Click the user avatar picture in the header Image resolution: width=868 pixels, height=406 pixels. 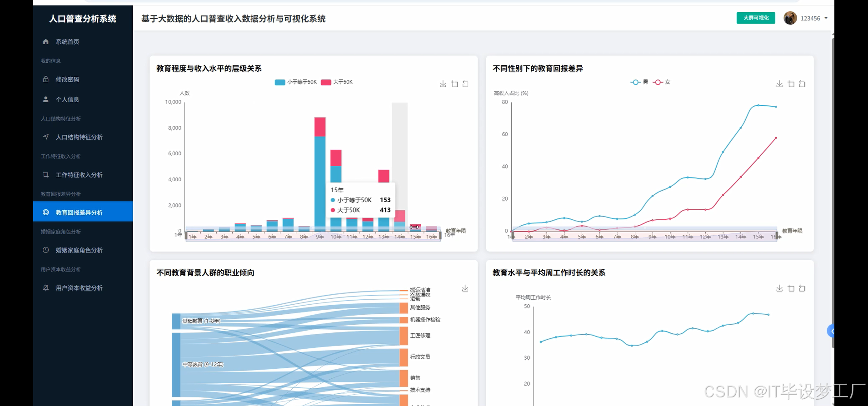tap(790, 18)
